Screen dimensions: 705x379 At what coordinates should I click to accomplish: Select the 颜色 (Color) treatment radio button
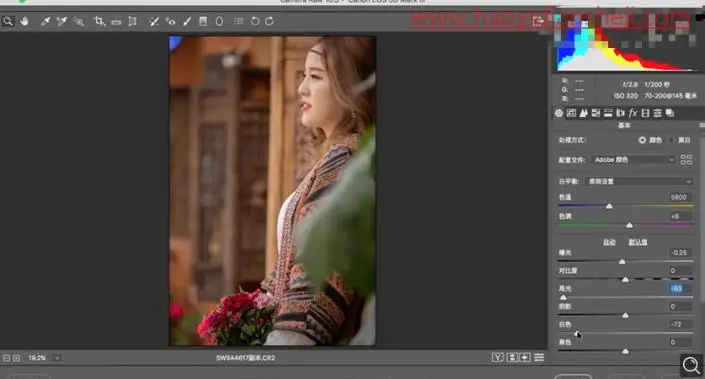coord(642,140)
